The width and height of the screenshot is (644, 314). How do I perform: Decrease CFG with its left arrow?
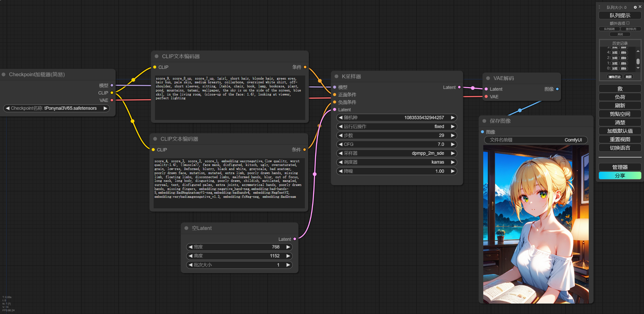[340, 144]
